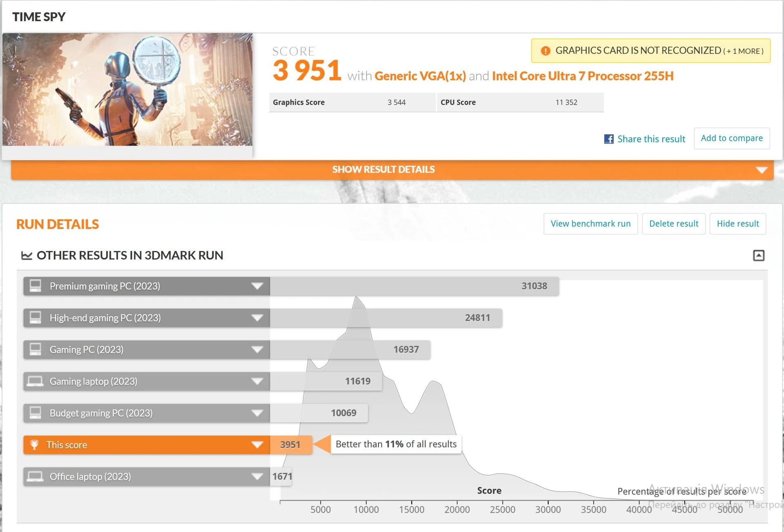Open the Graphics card is not recognized warning
The width and height of the screenshot is (784, 532).
point(650,51)
